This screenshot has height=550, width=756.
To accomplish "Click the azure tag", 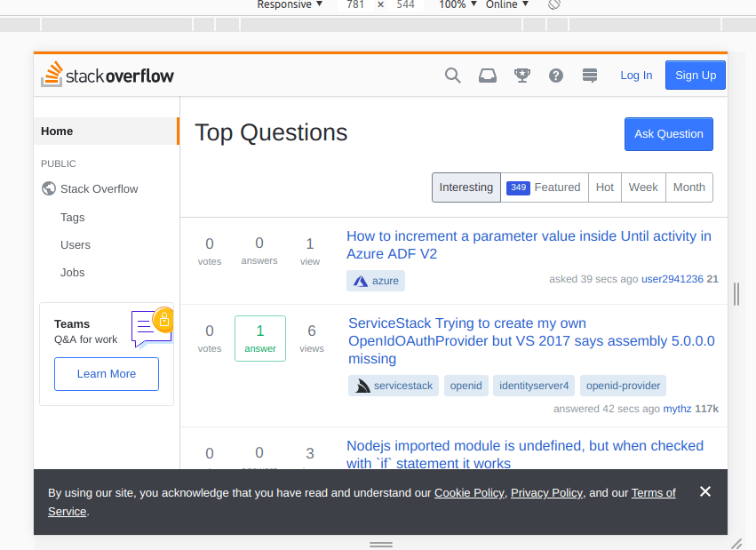I will point(376,281).
